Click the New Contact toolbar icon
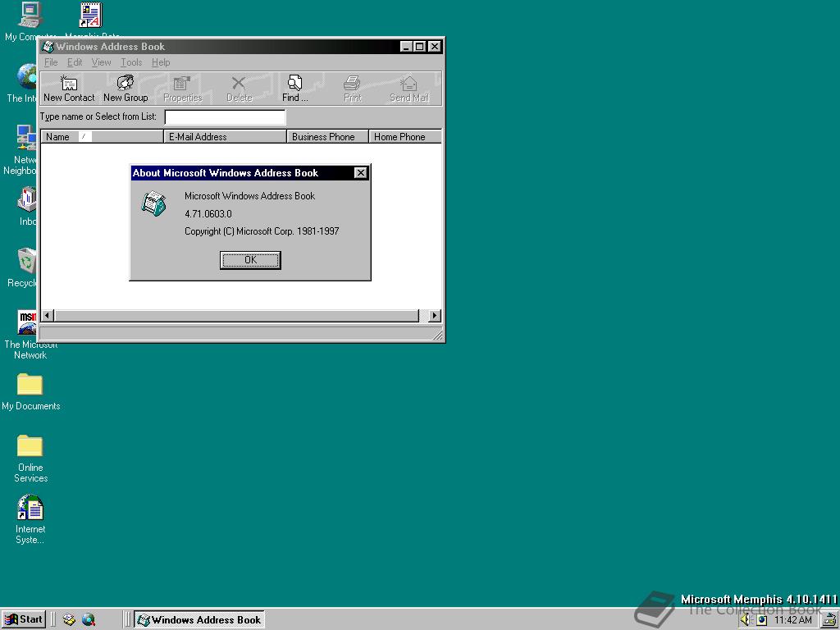This screenshot has height=630, width=840. 69,89
